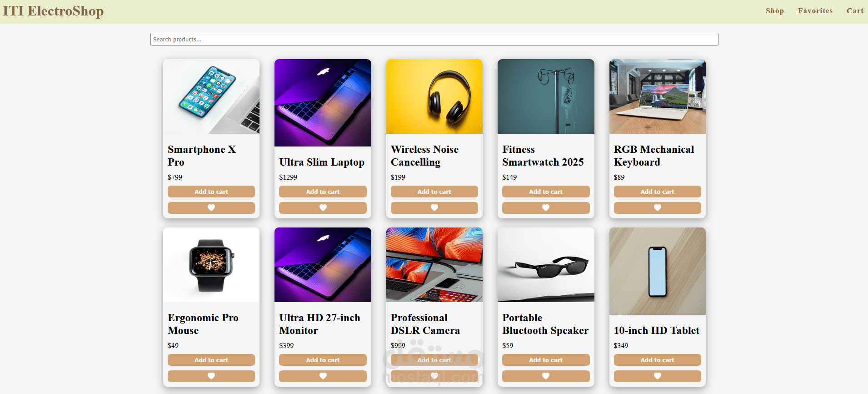This screenshot has width=868, height=394.
Task: Favorite the Wireless Noise Cancelling headphones
Action: coord(434,208)
